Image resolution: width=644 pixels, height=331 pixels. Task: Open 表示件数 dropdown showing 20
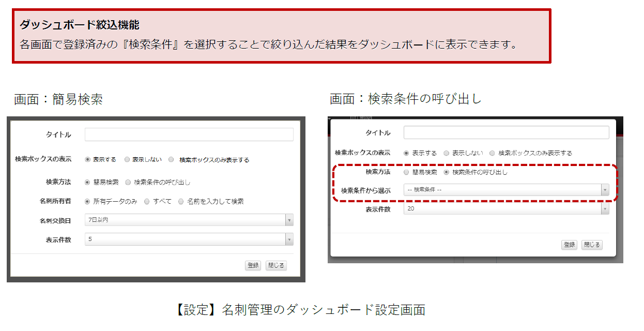pyautogui.click(x=506, y=208)
